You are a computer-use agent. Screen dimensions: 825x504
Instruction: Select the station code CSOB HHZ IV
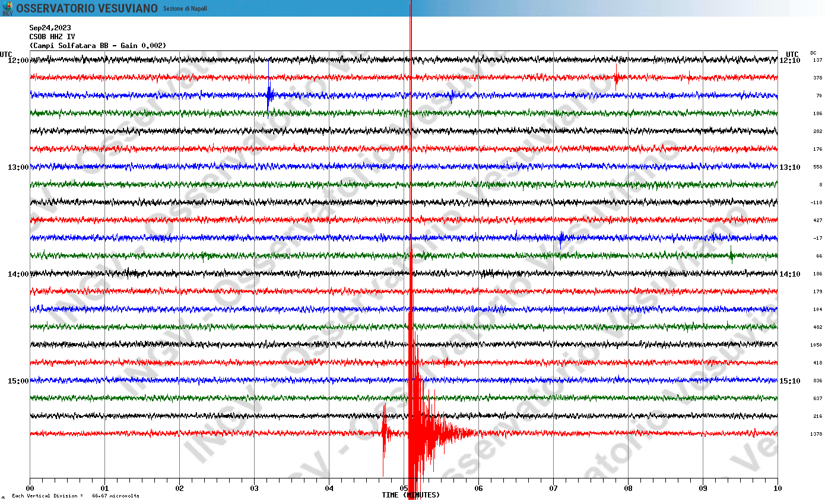coord(52,36)
